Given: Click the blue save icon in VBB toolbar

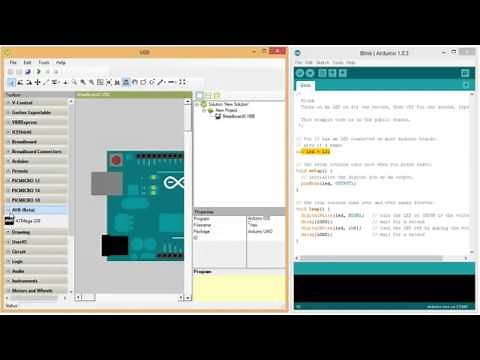Looking at the screenshot, I should 28,71.
